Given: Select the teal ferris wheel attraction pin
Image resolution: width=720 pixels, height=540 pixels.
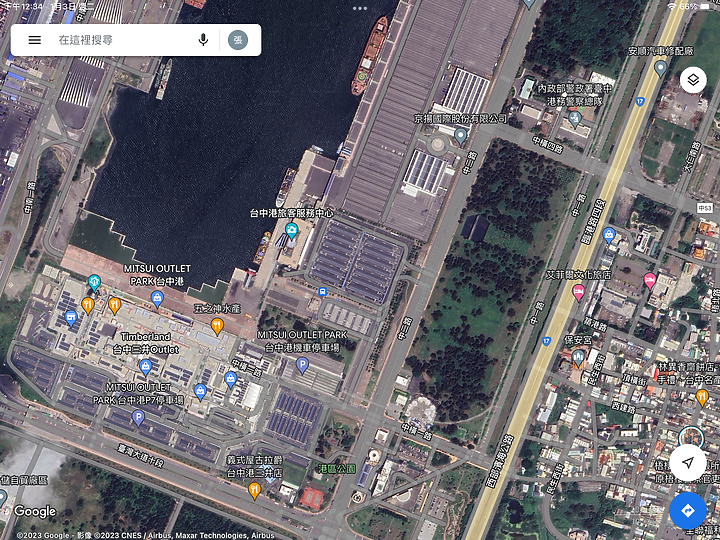Looking at the screenshot, I should point(94,282).
